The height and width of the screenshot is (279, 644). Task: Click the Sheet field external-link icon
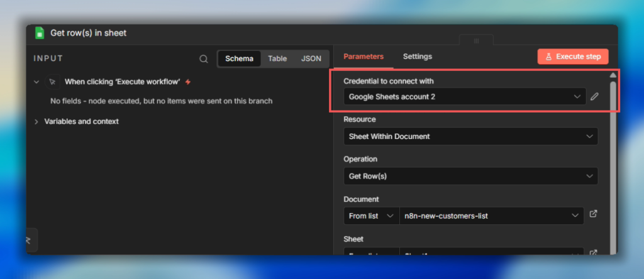pyautogui.click(x=593, y=253)
